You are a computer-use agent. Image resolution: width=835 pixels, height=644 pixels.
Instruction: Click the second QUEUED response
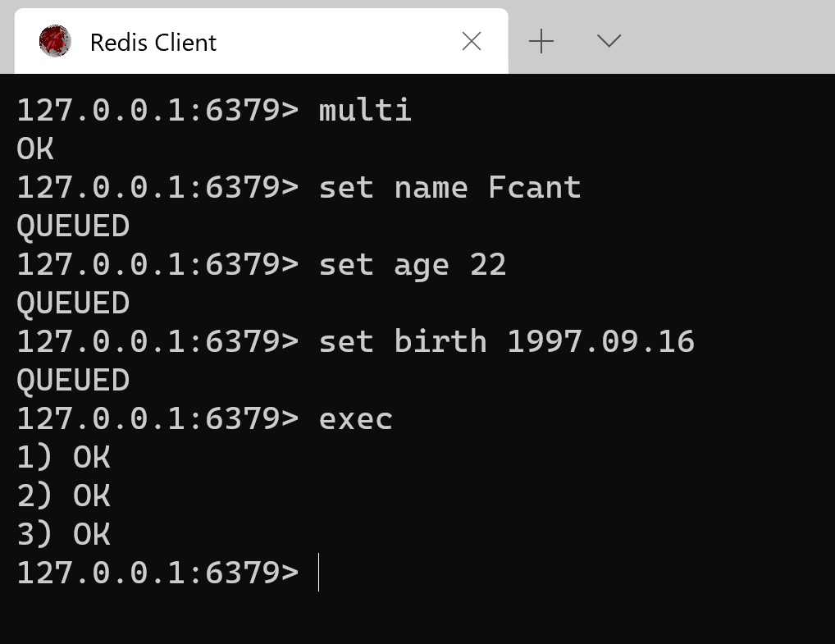[73, 303]
